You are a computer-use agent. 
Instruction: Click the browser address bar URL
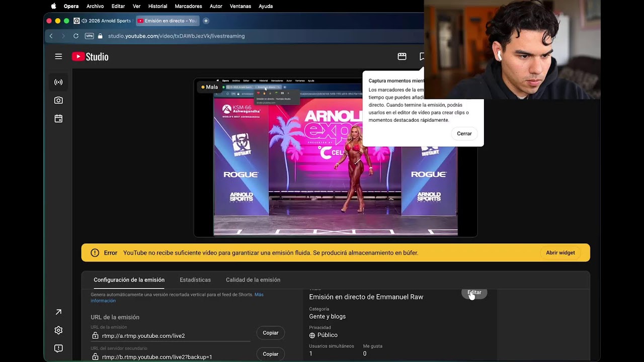pos(177,36)
